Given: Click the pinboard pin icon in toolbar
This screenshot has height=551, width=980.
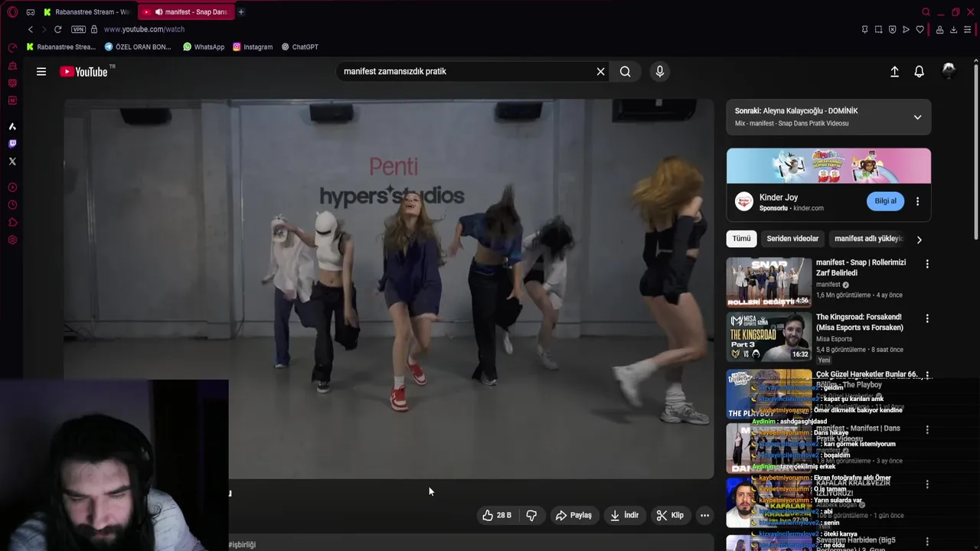Looking at the screenshot, I should 865,29.
